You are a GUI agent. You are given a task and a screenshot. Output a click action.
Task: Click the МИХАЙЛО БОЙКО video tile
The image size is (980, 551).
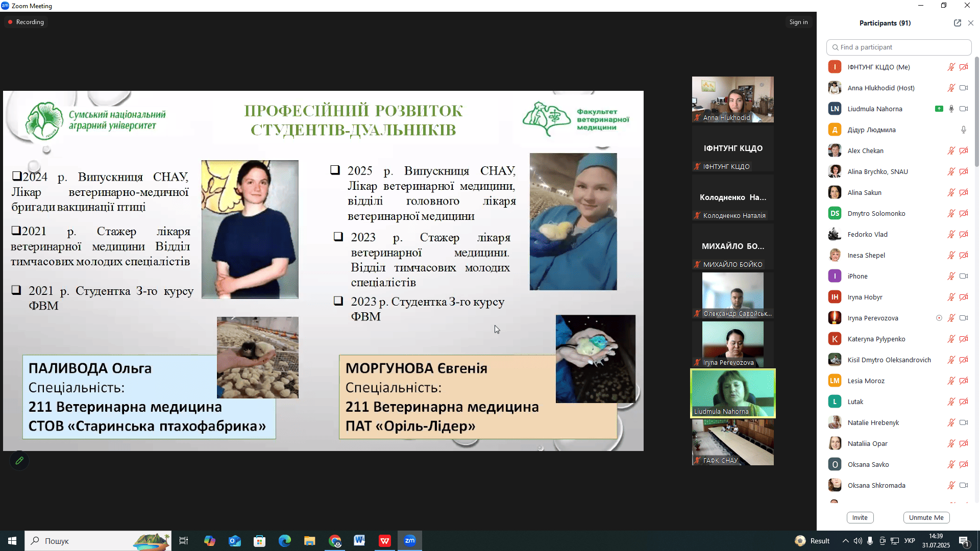pos(733,246)
